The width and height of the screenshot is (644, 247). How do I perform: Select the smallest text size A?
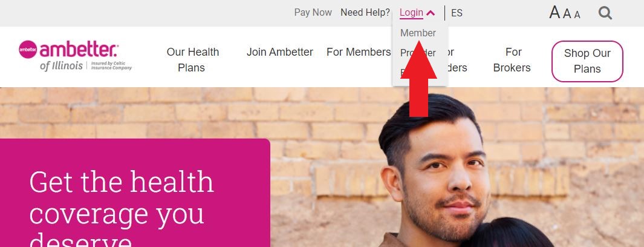pos(577,15)
